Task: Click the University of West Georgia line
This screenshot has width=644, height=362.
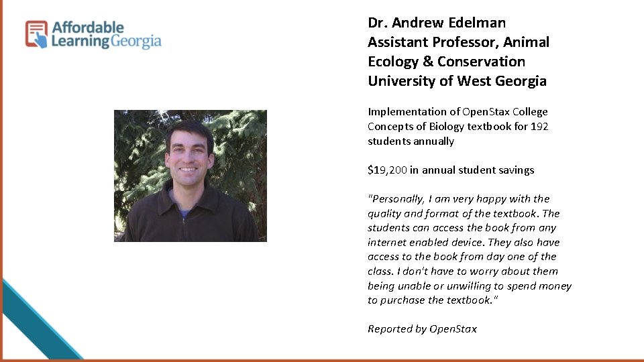Action: [x=457, y=81]
